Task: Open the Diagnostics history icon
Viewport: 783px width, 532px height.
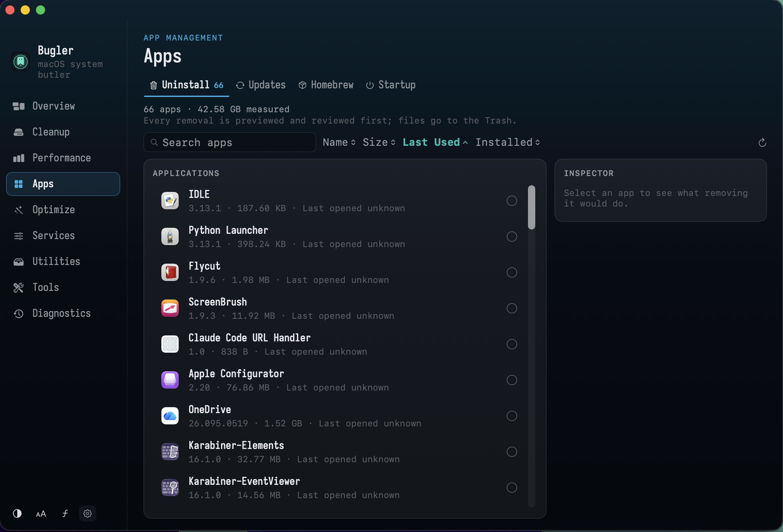Action: tap(19, 314)
